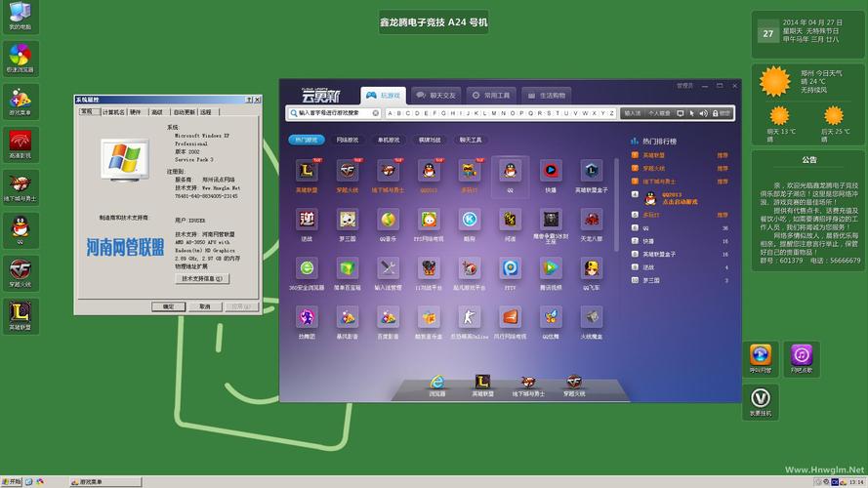Open 输入法 in the cloud toolbar
This screenshot has height=488, width=868.
(632, 113)
